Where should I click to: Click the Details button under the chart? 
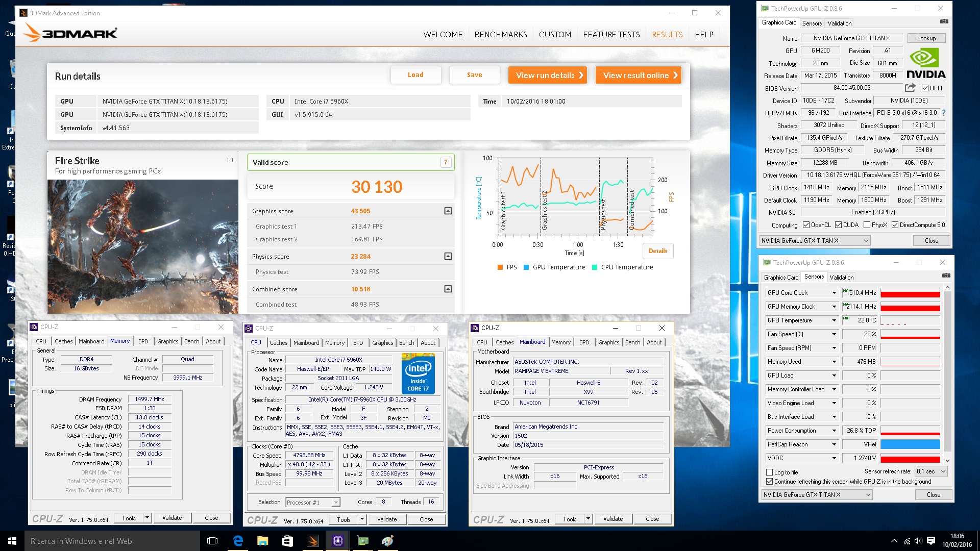coord(658,251)
